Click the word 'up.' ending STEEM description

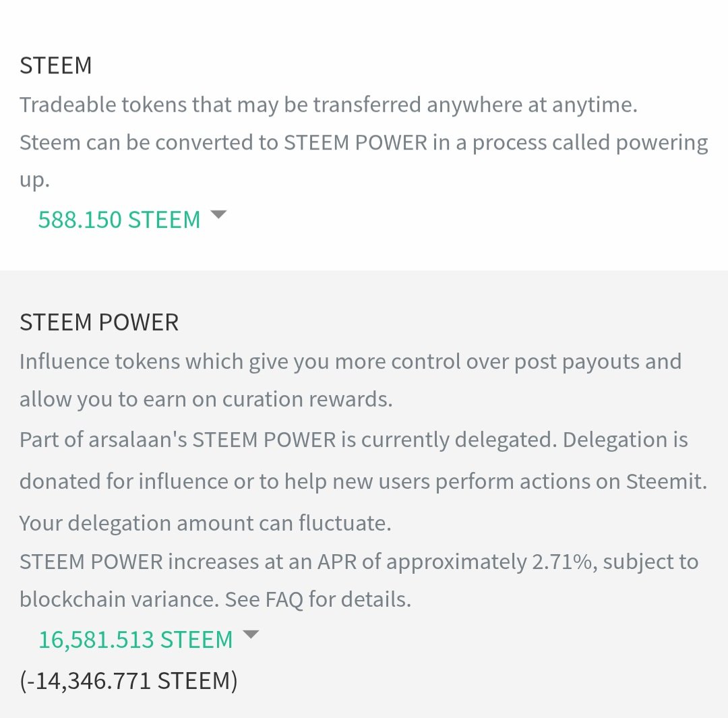pyautogui.click(x=34, y=181)
